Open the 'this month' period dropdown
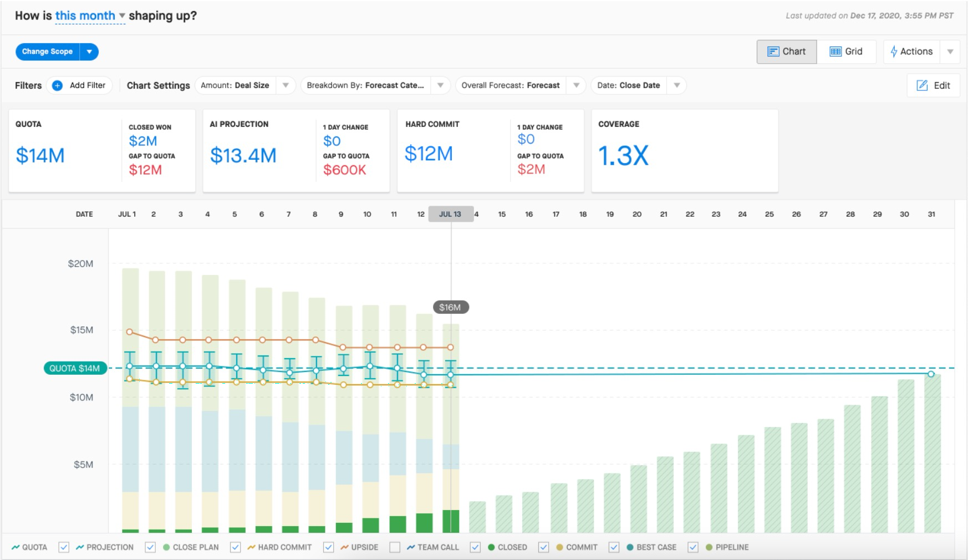The width and height of the screenshot is (968, 560). pos(90,16)
